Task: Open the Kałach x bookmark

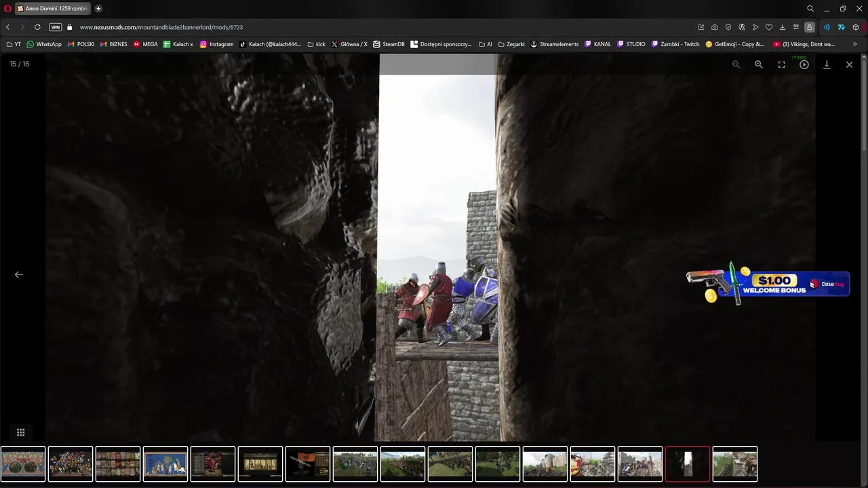Action: (x=178, y=44)
